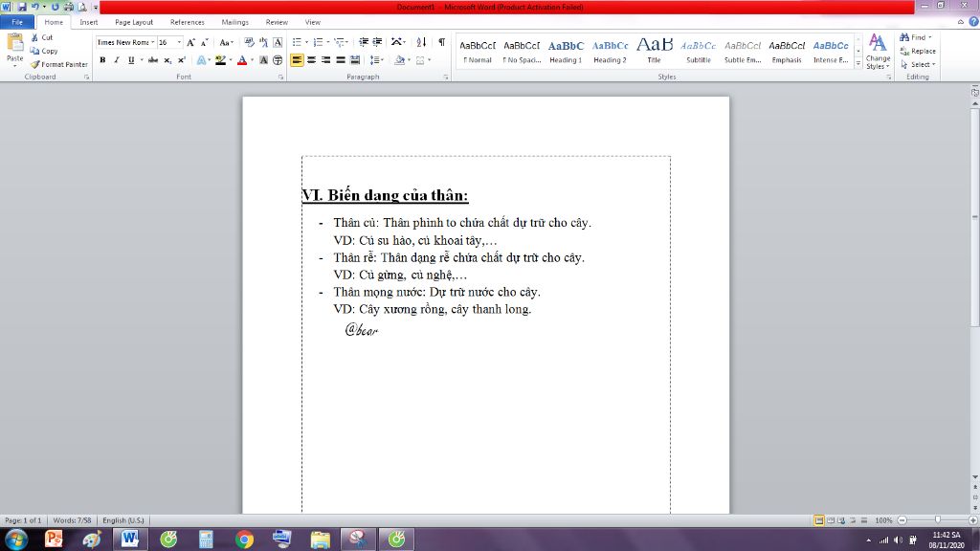The width and height of the screenshot is (980, 551).
Task: Align text left
Action: 297,60
